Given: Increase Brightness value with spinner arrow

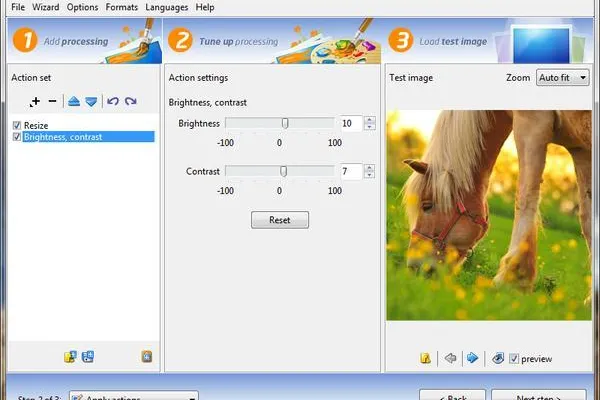Looking at the screenshot, I should (x=369, y=120).
